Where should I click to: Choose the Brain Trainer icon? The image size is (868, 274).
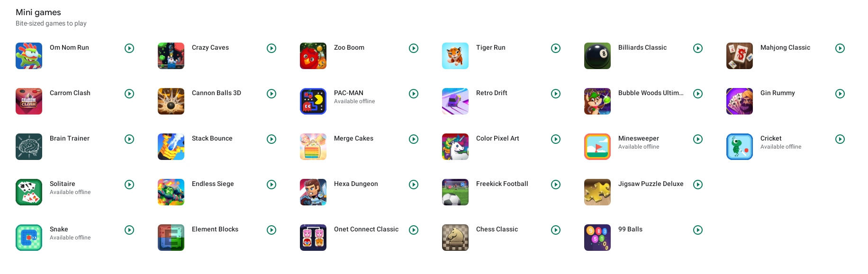(x=29, y=147)
